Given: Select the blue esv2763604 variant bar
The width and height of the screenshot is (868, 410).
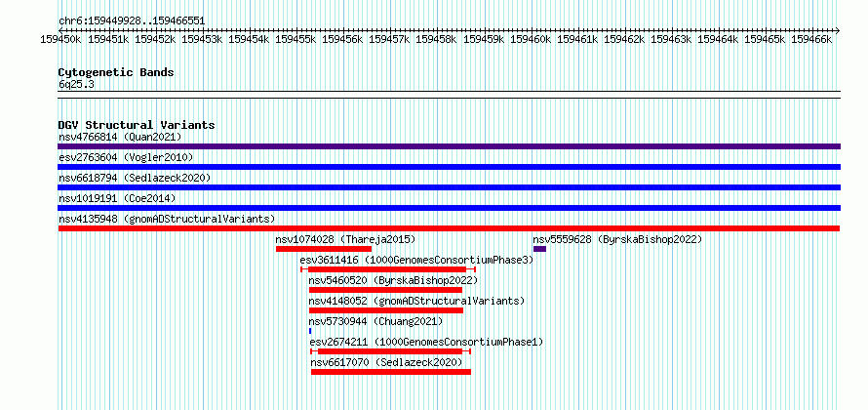Looking at the screenshot, I should [449, 167].
